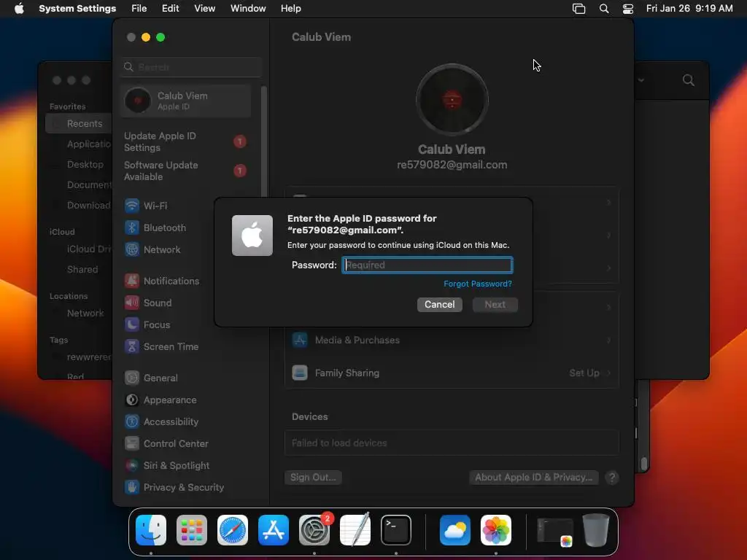Click the Finder window search icon

688,80
